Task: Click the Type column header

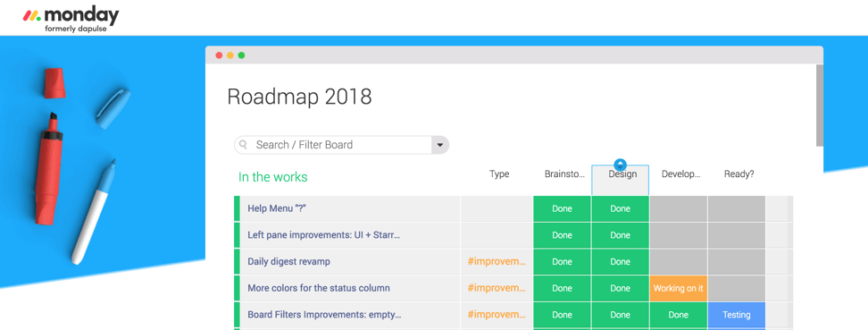Action: (x=499, y=174)
